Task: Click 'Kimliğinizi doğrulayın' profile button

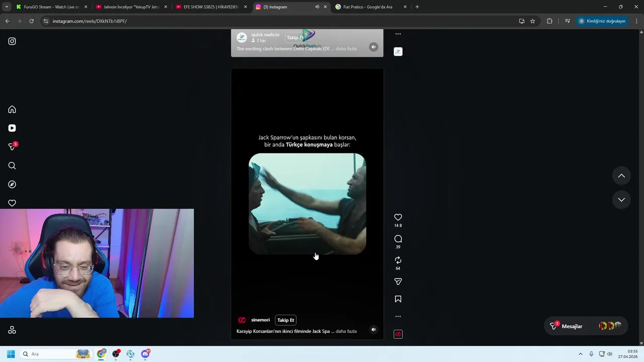Action: [x=602, y=21]
